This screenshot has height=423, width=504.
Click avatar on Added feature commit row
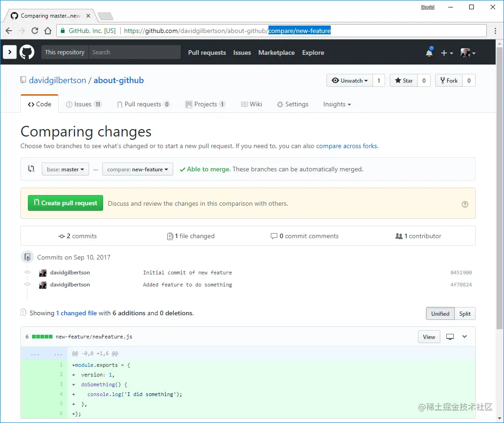[43, 285]
